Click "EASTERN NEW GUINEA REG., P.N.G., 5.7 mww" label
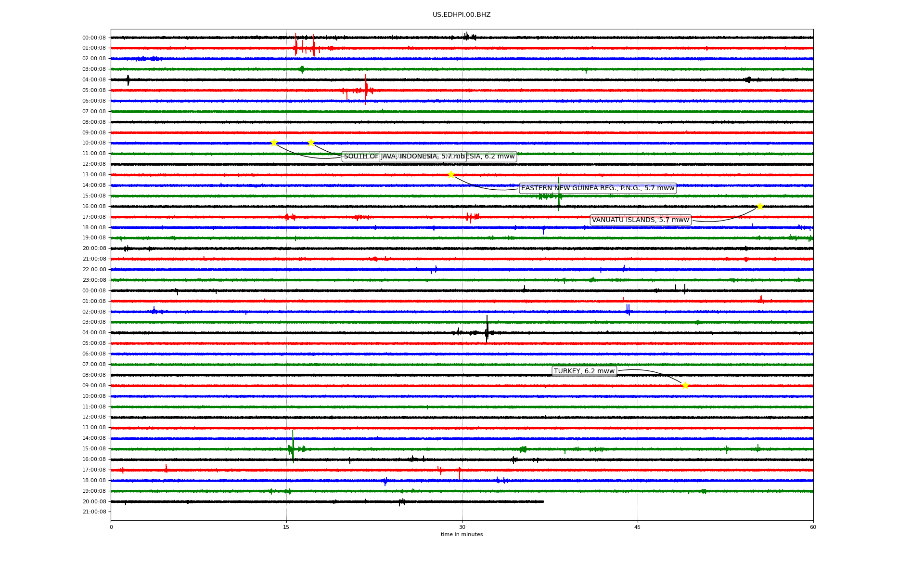 pyautogui.click(x=598, y=188)
